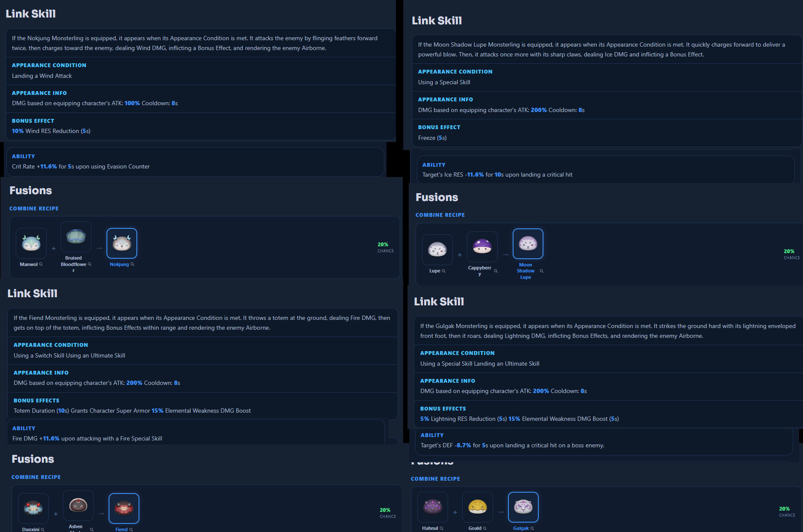Click the Gulgak Monsterling description paragraph
Viewport: 803px width, 532px height.
pyautogui.click(x=608, y=331)
